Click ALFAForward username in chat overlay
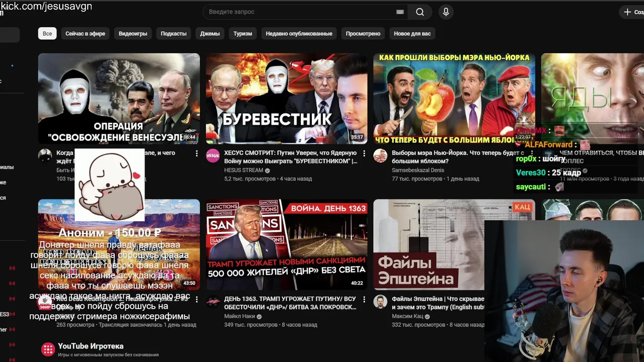This screenshot has height=362, width=644. (x=548, y=145)
